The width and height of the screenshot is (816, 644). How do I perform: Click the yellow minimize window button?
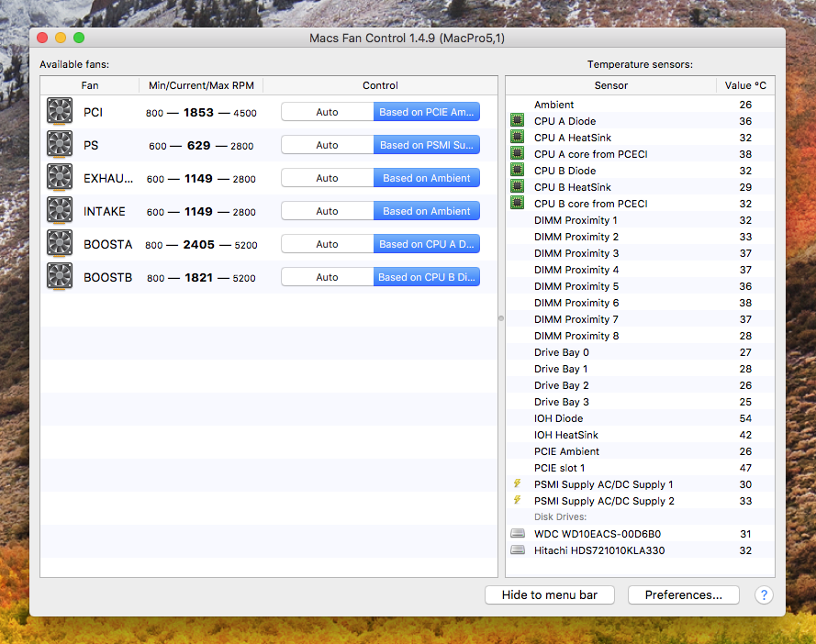click(x=61, y=38)
